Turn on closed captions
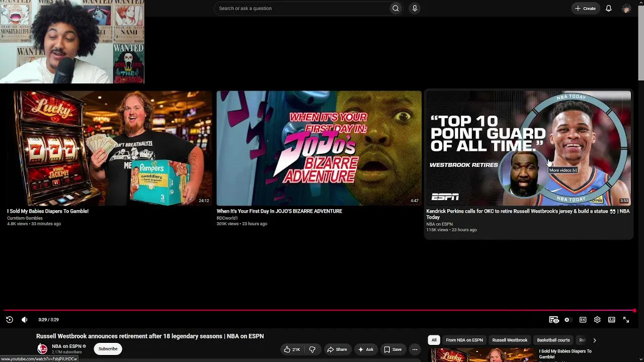The width and height of the screenshot is (644, 362). [x=583, y=320]
